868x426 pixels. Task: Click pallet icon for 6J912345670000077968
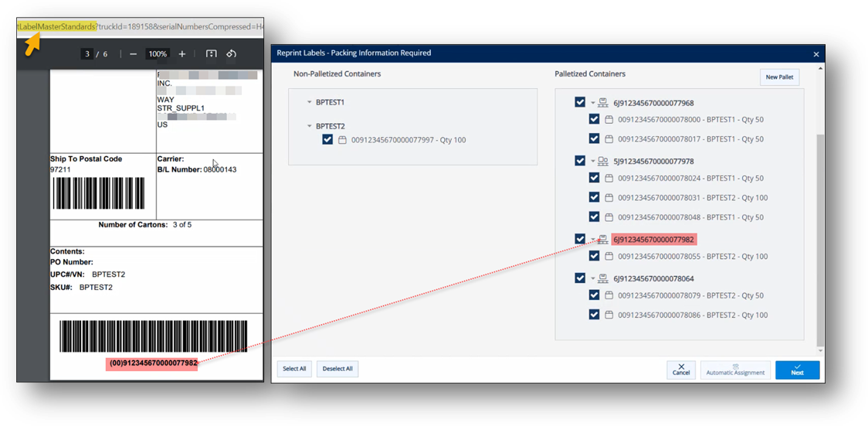(603, 103)
